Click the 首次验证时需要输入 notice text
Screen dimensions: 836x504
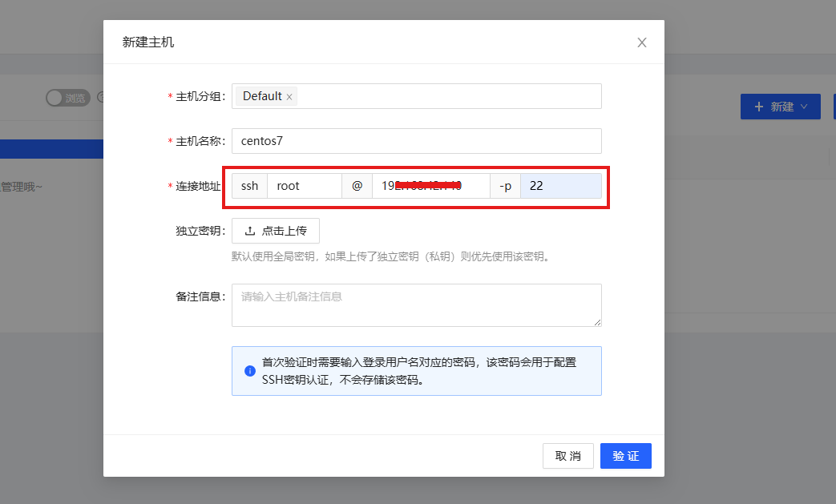[x=419, y=371]
